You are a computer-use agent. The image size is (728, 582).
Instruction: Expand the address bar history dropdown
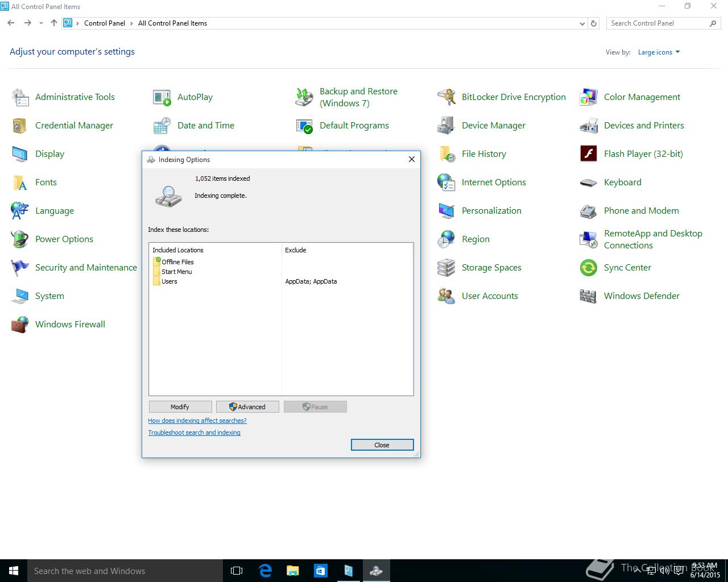(x=582, y=23)
